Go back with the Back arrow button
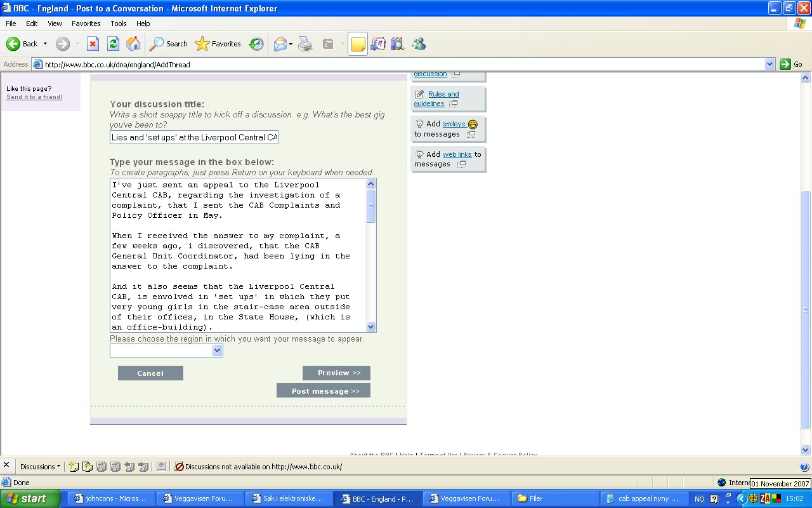 point(22,44)
